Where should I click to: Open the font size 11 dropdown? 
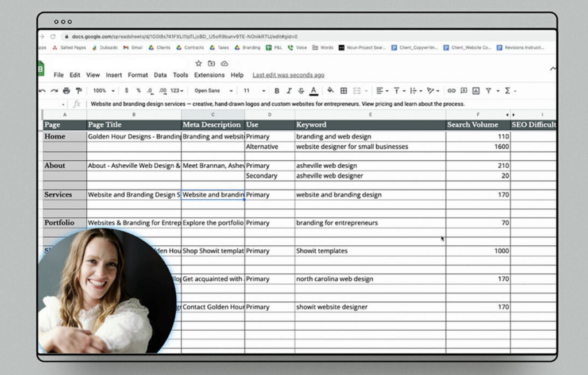pos(254,91)
